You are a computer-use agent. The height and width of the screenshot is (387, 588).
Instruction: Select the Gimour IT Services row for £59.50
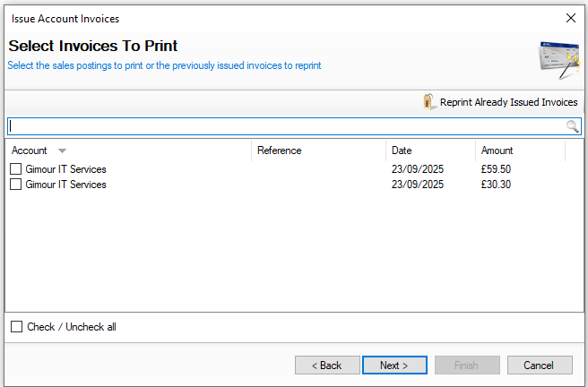click(65, 169)
